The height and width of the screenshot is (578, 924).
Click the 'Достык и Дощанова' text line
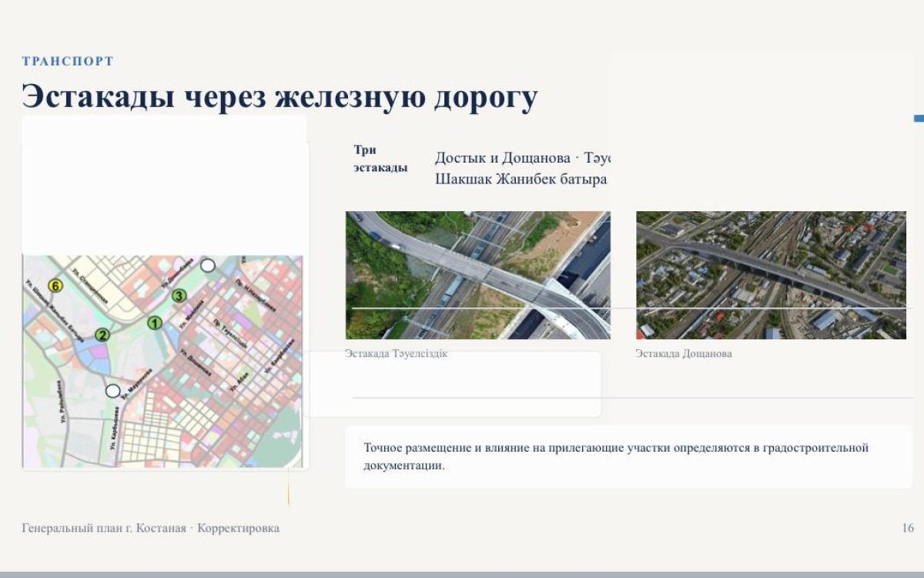click(502, 158)
